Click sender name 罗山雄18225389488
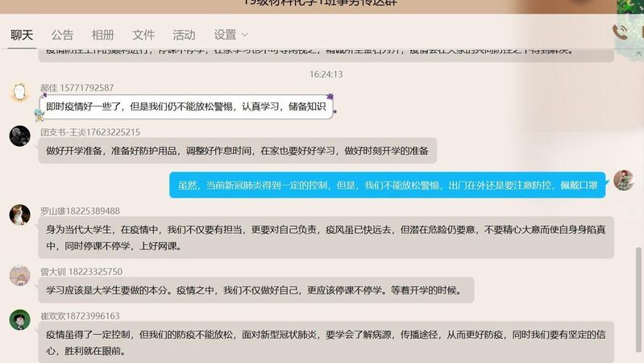This screenshot has width=644, height=363. click(x=80, y=211)
